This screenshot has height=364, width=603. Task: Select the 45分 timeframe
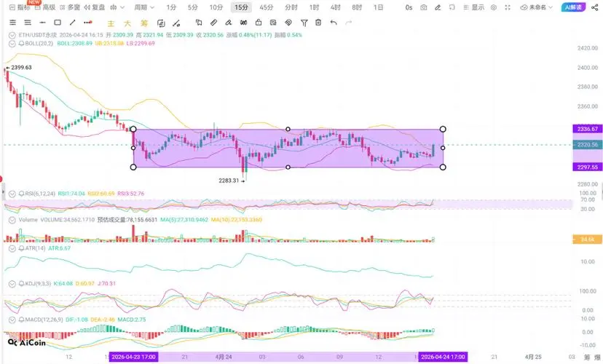click(266, 7)
